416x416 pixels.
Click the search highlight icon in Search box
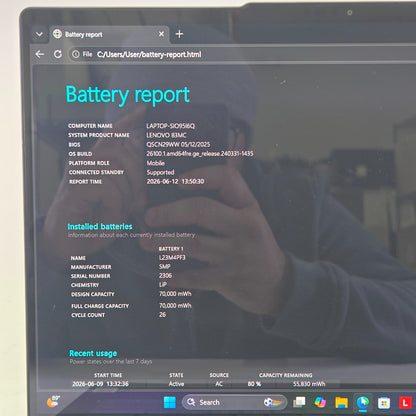[273, 402]
